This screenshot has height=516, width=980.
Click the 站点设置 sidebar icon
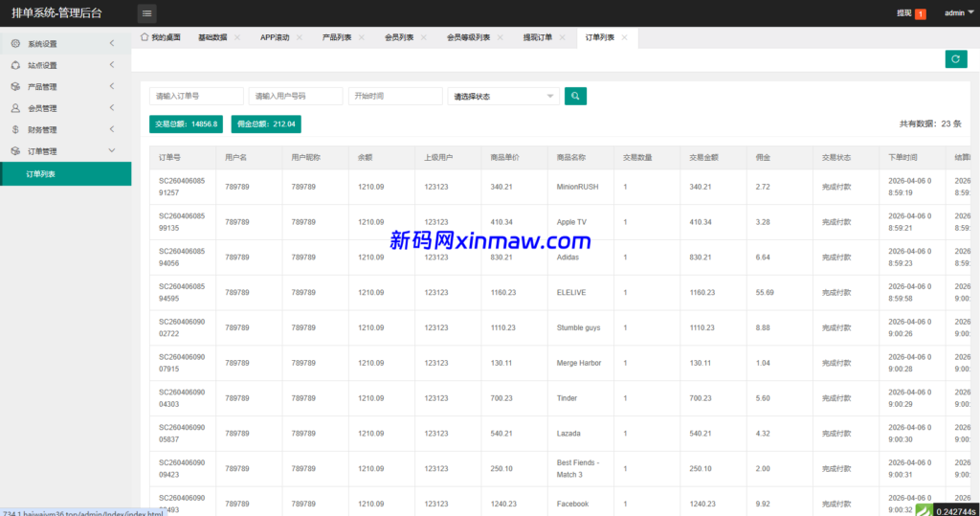pos(15,65)
